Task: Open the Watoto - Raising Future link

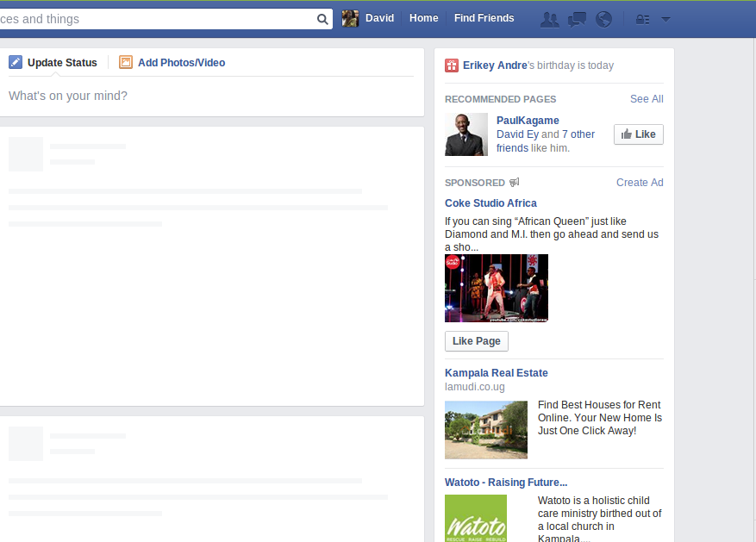Action: pos(506,483)
